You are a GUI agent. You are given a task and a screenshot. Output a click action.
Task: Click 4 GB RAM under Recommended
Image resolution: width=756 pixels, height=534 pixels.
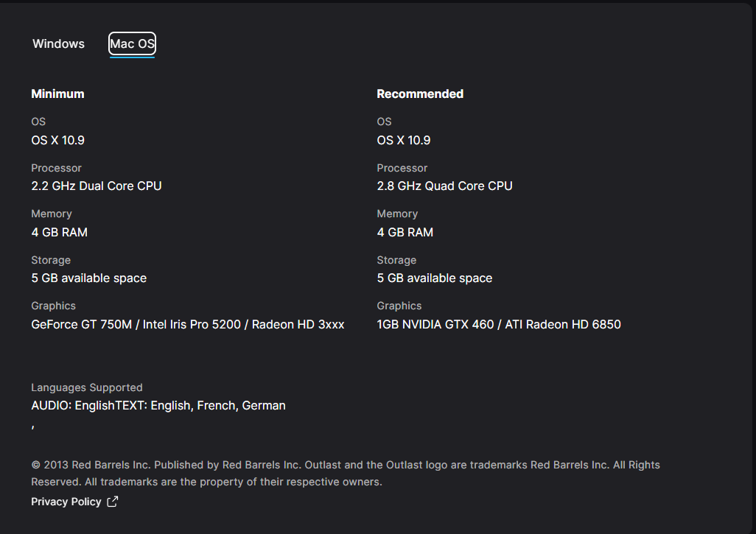click(x=405, y=232)
